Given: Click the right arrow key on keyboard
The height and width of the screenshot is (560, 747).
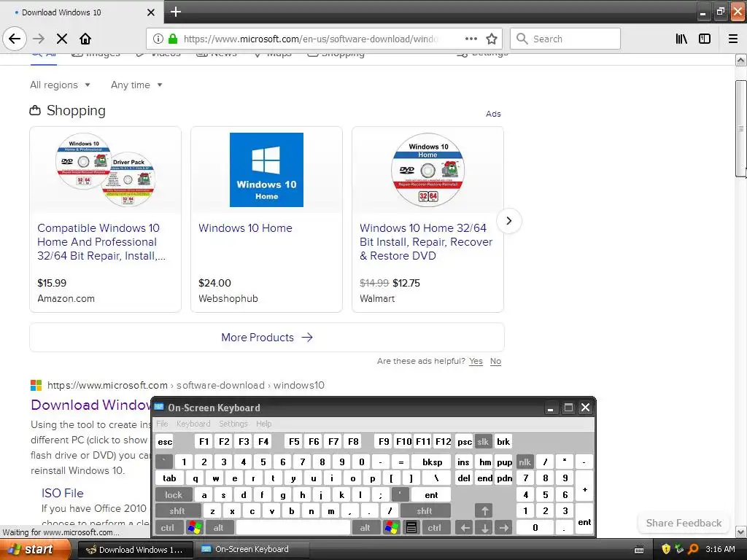Looking at the screenshot, I should click(504, 528).
